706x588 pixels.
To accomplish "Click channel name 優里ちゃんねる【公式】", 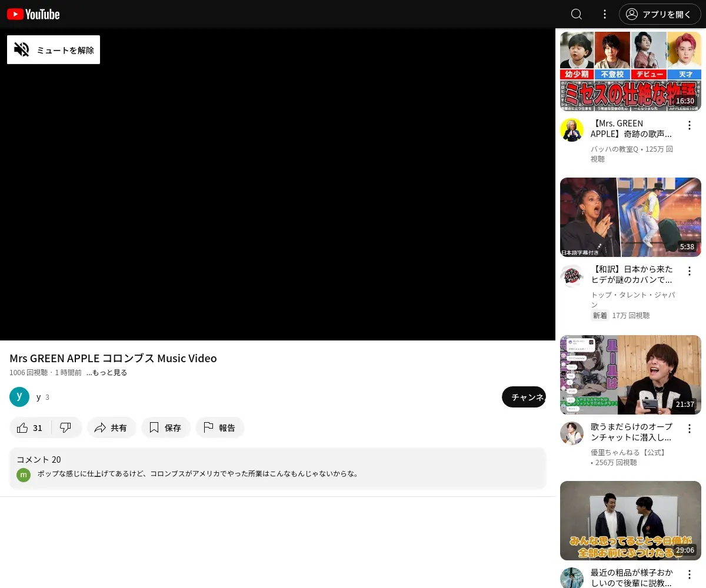I will click(x=629, y=453).
